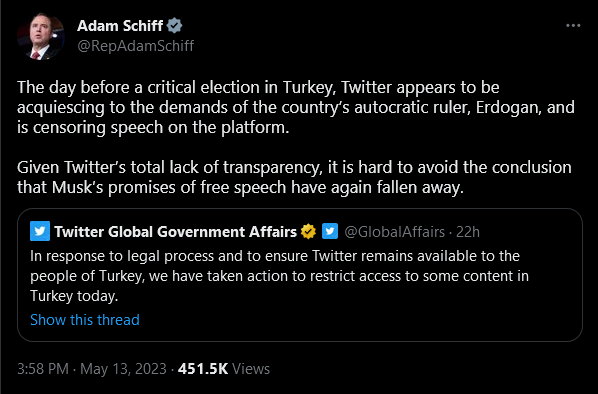Click the blue verified badge beside Adam Schiff
The height and width of the screenshot is (394, 598).
(x=175, y=26)
